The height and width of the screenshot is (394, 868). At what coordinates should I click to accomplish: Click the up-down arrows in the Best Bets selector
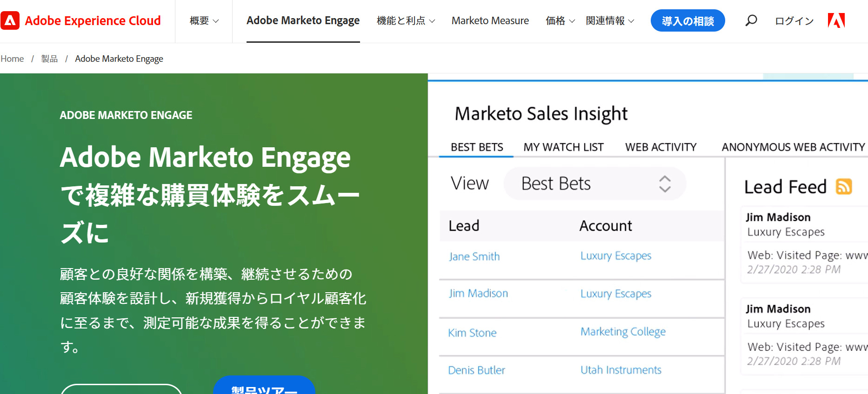tap(665, 184)
